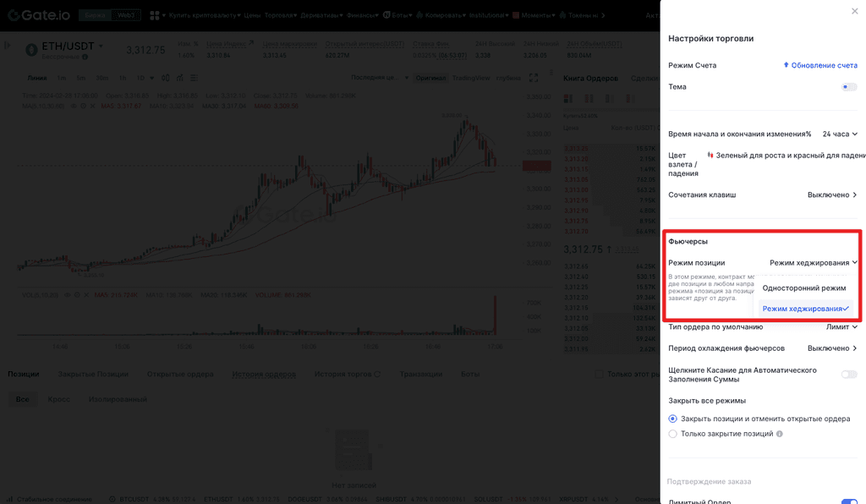This screenshot has height=504, width=866.
Task: Click the info icon beside Только закрытие позиций
Action: point(780,434)
